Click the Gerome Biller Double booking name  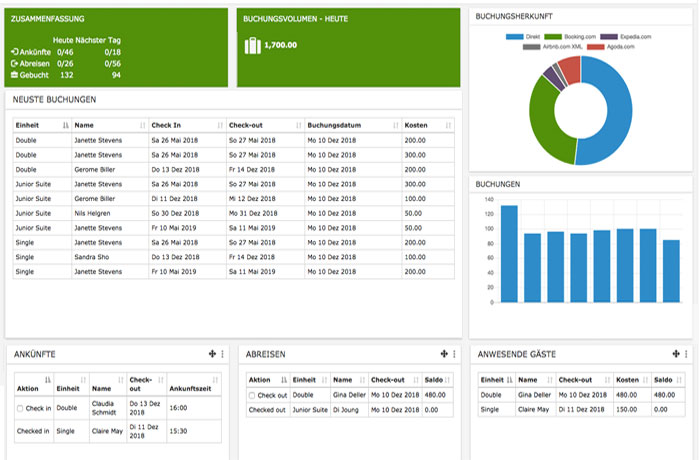tap(95, 169)
